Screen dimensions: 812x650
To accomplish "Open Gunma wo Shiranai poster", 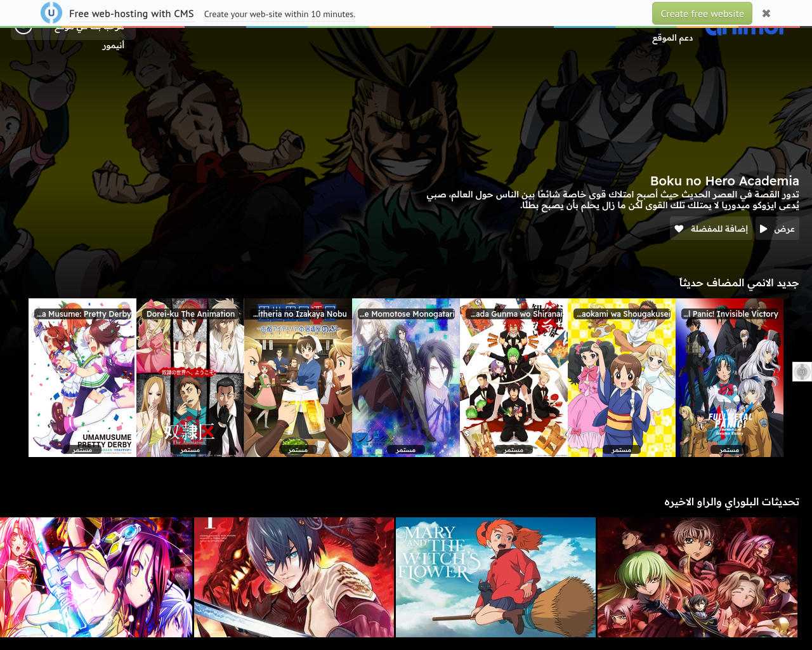I will click(x=514, y=378).
